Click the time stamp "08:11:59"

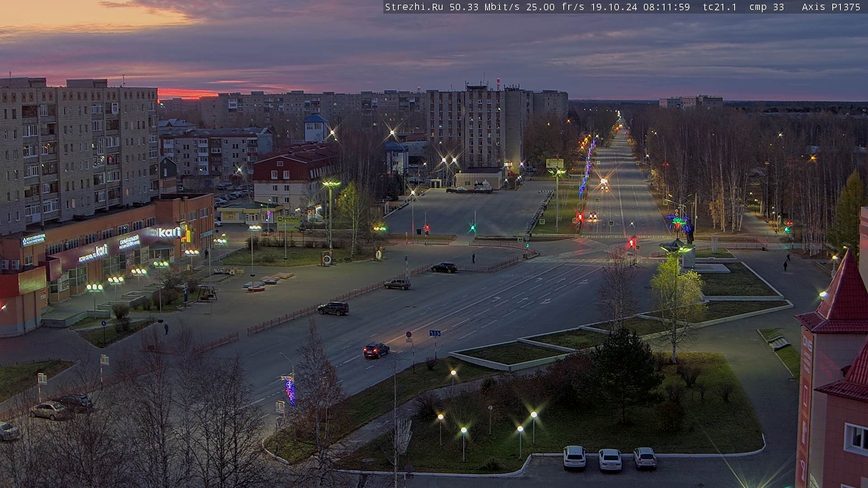(x=667, y=7)
